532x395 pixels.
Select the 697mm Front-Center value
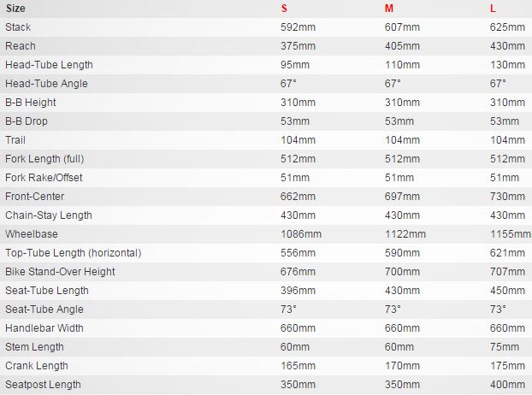click(402, 197)
